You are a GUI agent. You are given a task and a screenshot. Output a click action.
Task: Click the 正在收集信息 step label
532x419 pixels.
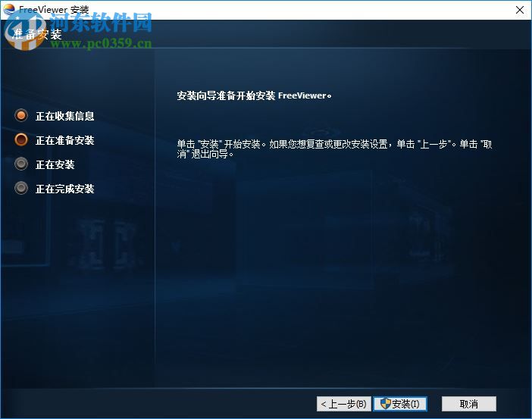click(65, 116)
